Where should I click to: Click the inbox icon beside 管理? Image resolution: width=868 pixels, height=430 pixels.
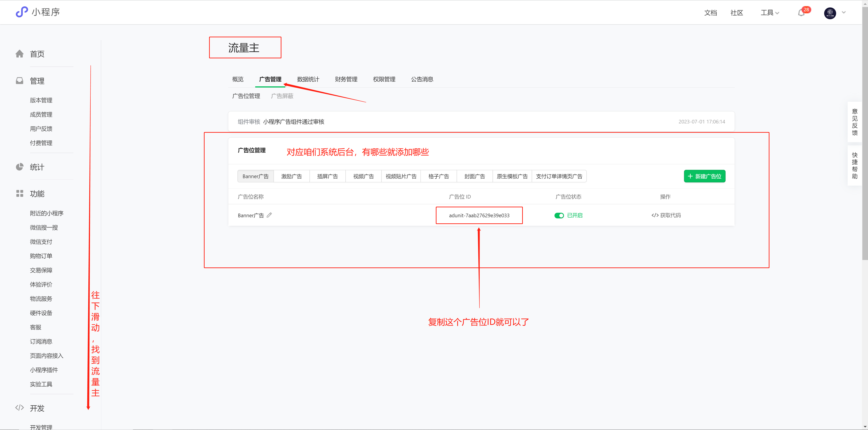tap(19, 81)
